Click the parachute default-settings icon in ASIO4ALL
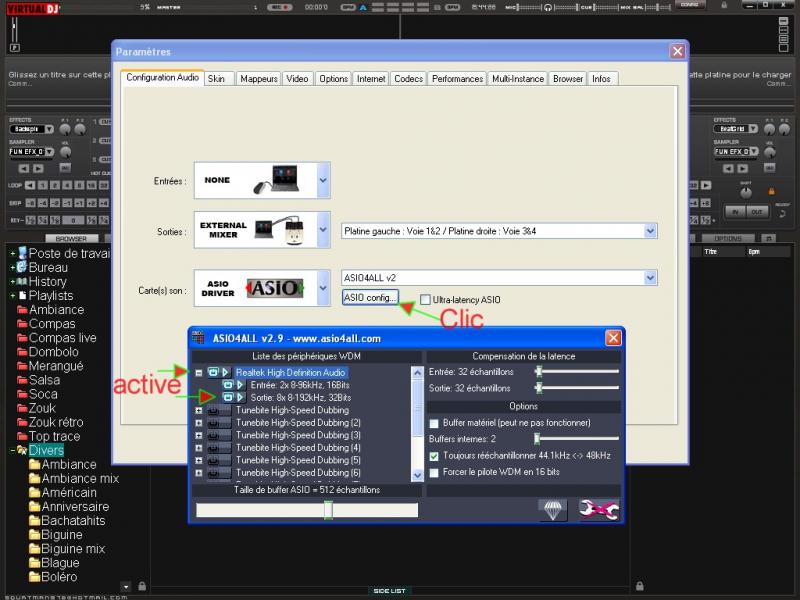This screenshot has height=600, width=800. click(x=552, y=510)
